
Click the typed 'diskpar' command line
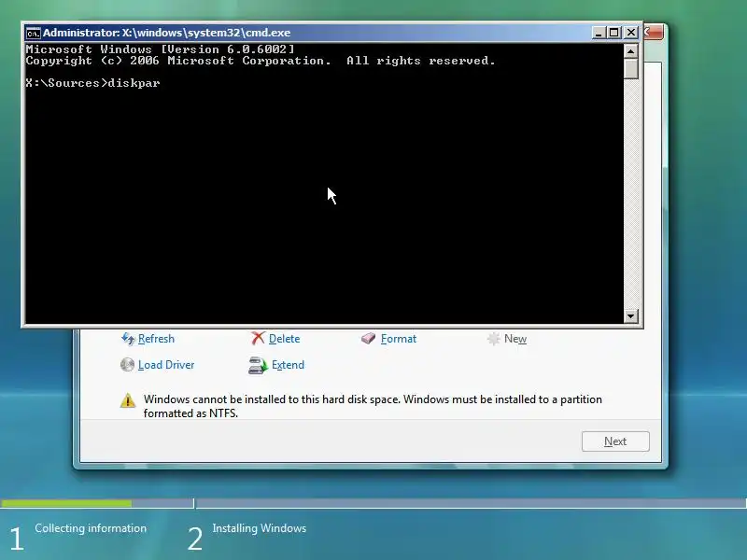[92, 83]
